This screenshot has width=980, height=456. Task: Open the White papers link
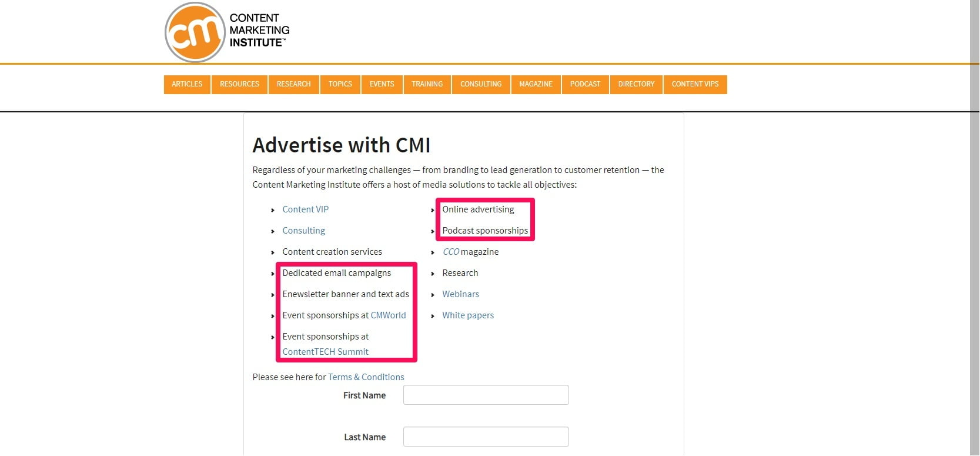click(468, 315)
